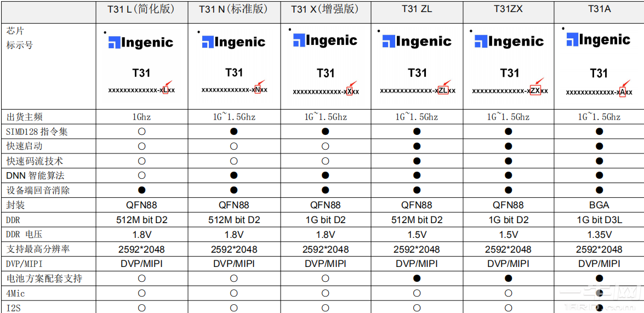The image size is (644, 313).
Task: Select the empty DNN 智能算法 circle for T31 L
Action: point(142,175)
